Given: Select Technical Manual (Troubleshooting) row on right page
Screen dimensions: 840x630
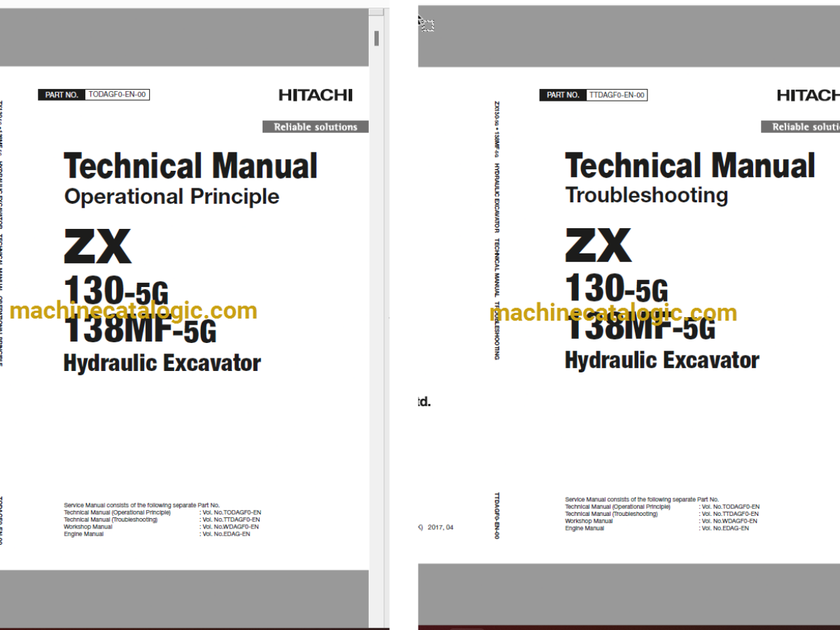Looking at the screenshot, I should point(661,514).
